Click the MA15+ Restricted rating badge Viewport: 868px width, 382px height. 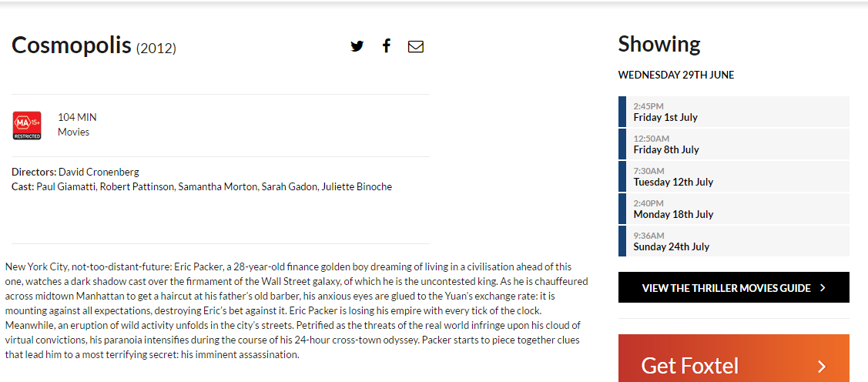27,126
